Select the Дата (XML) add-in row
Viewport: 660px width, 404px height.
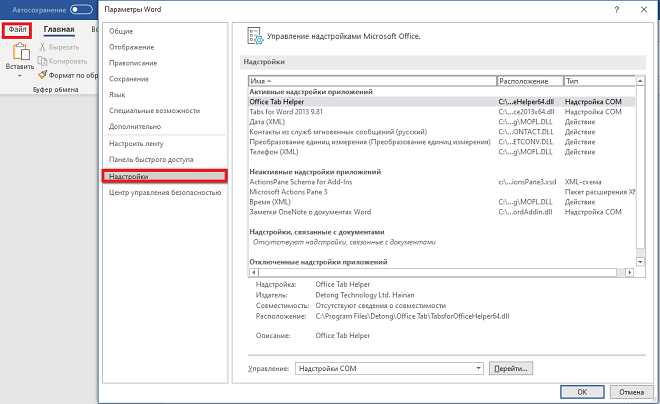[x=442, y=122]
